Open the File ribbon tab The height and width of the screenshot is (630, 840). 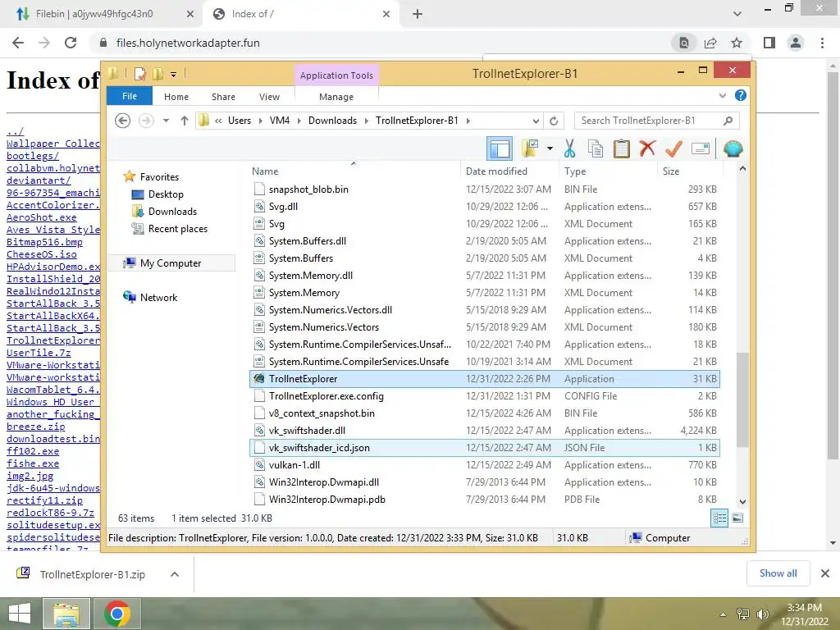pyautogui.click(x=130, y=96)
